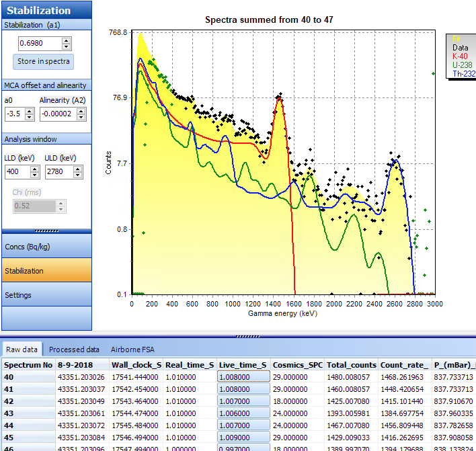Lower the ULD (keV) value by one step
The width and height of the screenshot is (476, 451).
click(77, 175)
